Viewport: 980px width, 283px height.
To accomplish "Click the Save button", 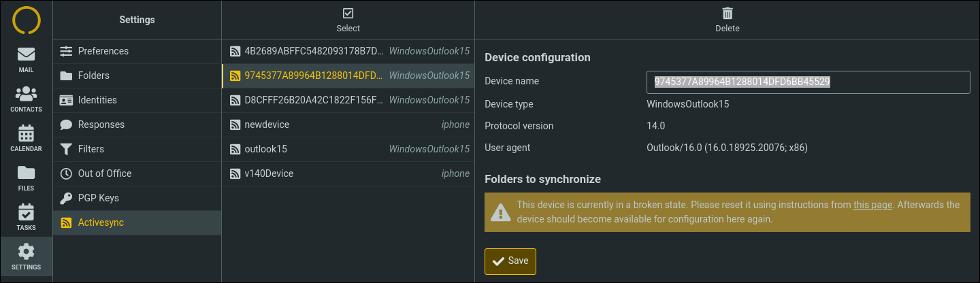I will point(510,261).
